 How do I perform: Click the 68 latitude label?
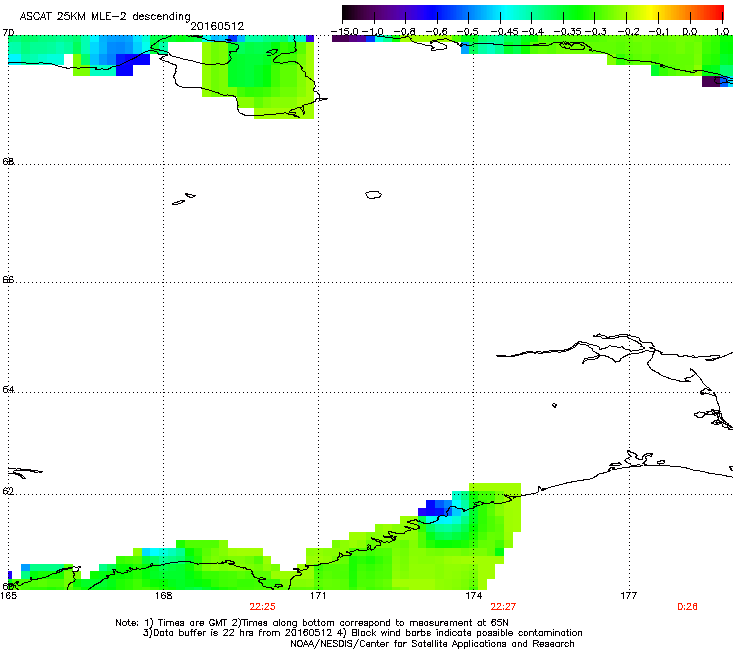point(8,161)
